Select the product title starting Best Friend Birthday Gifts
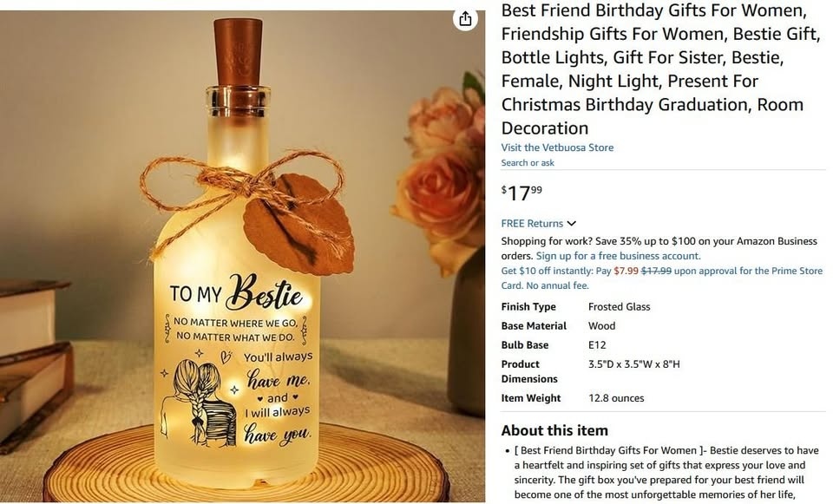The width and height of the screenshot is (833, 504). pos(661,69)
